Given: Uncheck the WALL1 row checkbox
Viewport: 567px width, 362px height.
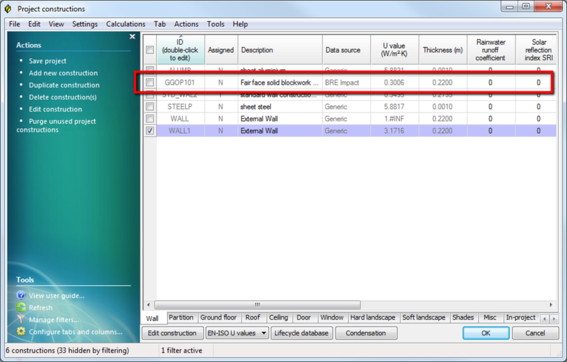Looking at the screenshot, I should 150,131.
